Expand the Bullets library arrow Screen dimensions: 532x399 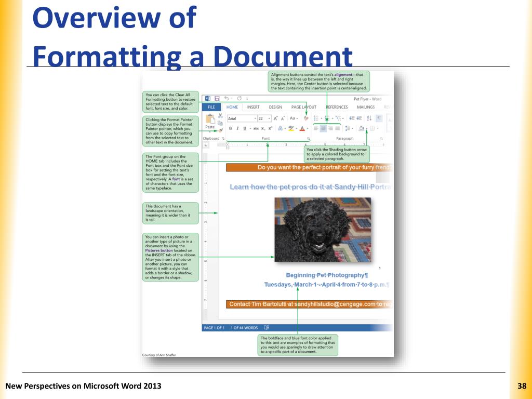(x=322, y=118)
